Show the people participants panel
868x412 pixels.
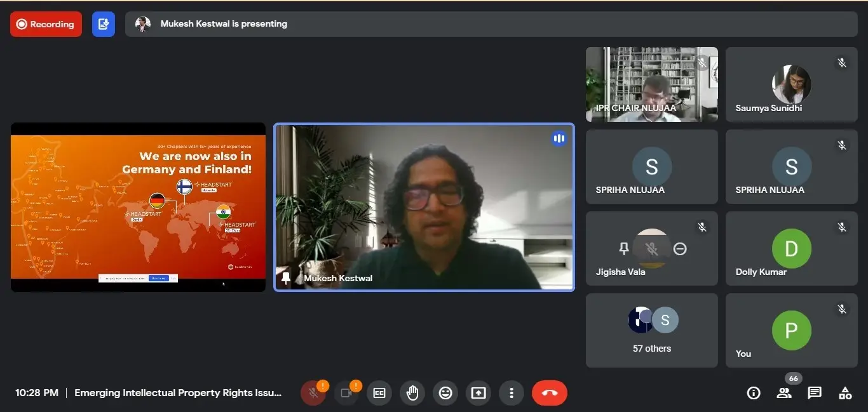pos(784,393)
